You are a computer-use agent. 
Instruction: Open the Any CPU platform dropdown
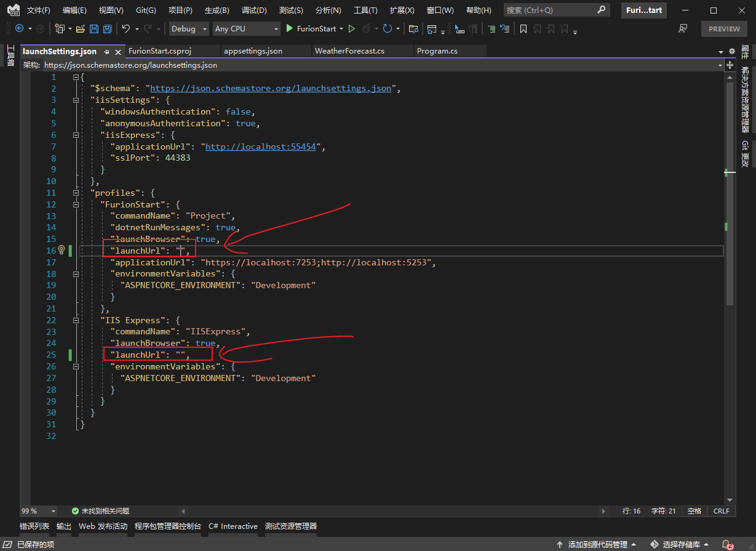tap(246, 29)
